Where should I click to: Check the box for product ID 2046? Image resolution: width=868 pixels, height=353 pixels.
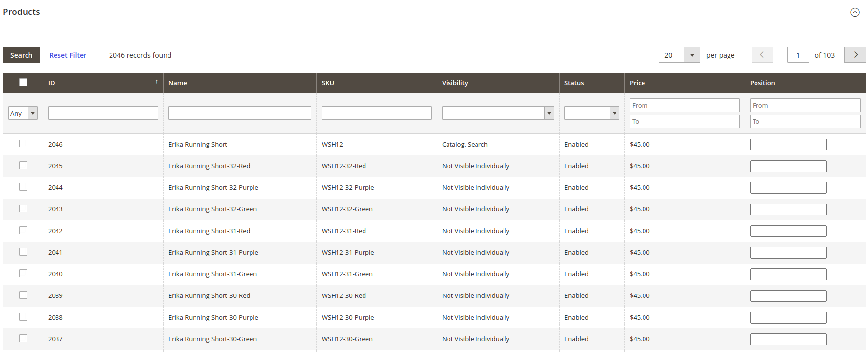(x=23, y=144)
